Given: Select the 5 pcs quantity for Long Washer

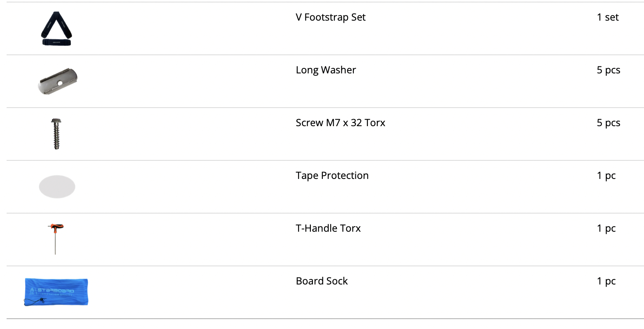Looking at the screenshot, I should click(609, 70).
